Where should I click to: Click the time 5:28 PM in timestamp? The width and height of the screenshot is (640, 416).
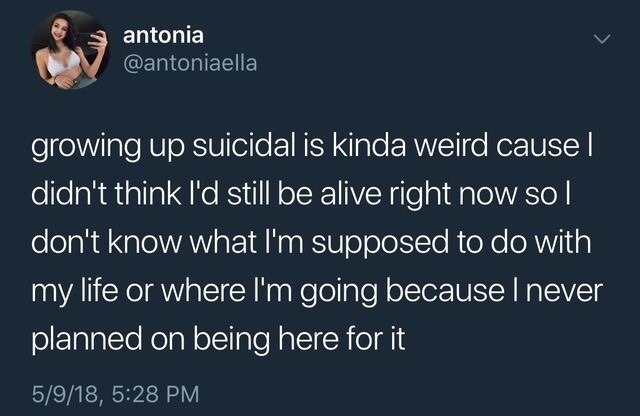[155, 394]
